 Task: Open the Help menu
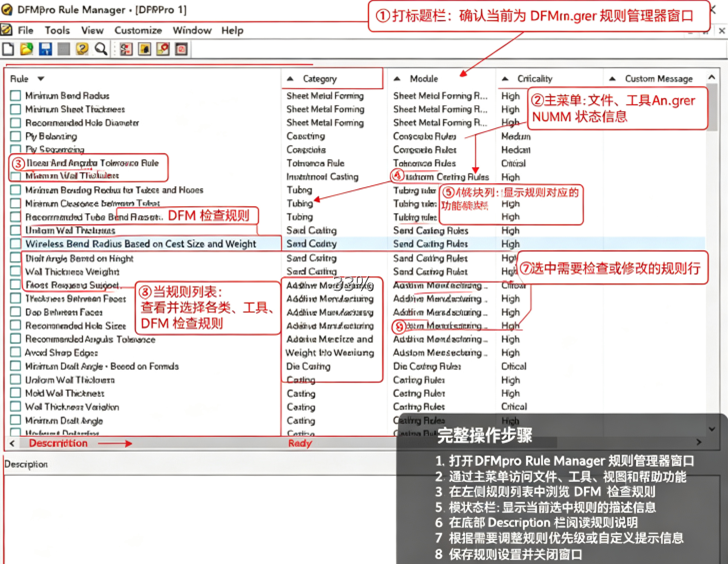tap(232, 30)
